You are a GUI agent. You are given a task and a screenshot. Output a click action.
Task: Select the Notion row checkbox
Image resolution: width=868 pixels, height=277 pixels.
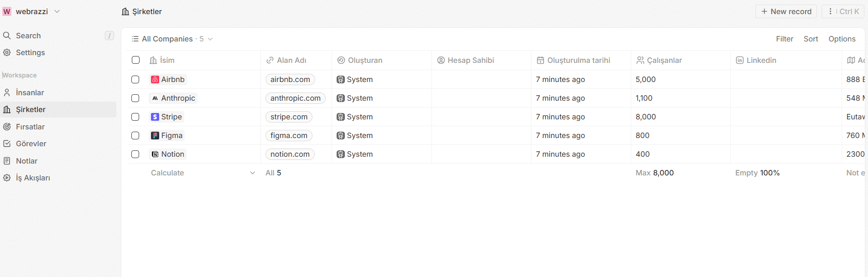[135, 154]
